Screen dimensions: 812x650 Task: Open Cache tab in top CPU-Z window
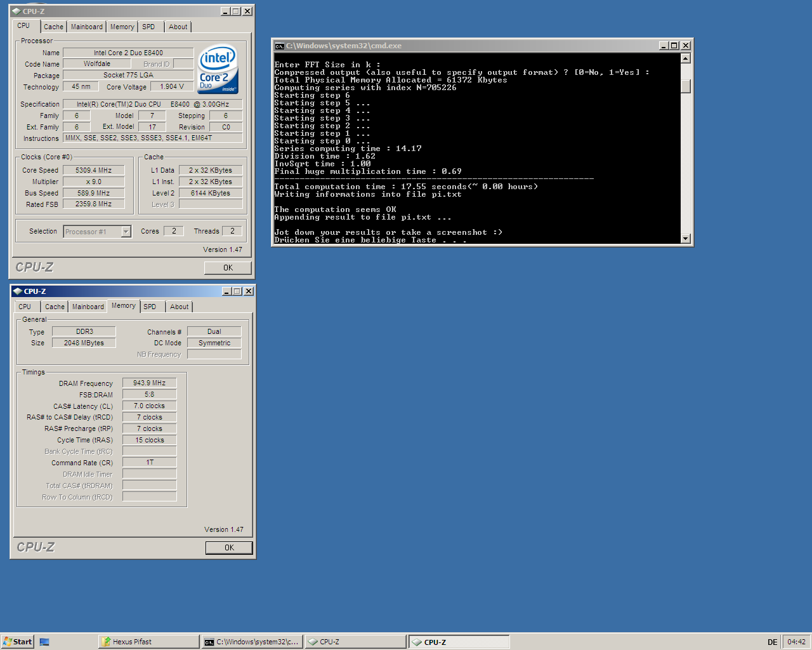(53, 27)
